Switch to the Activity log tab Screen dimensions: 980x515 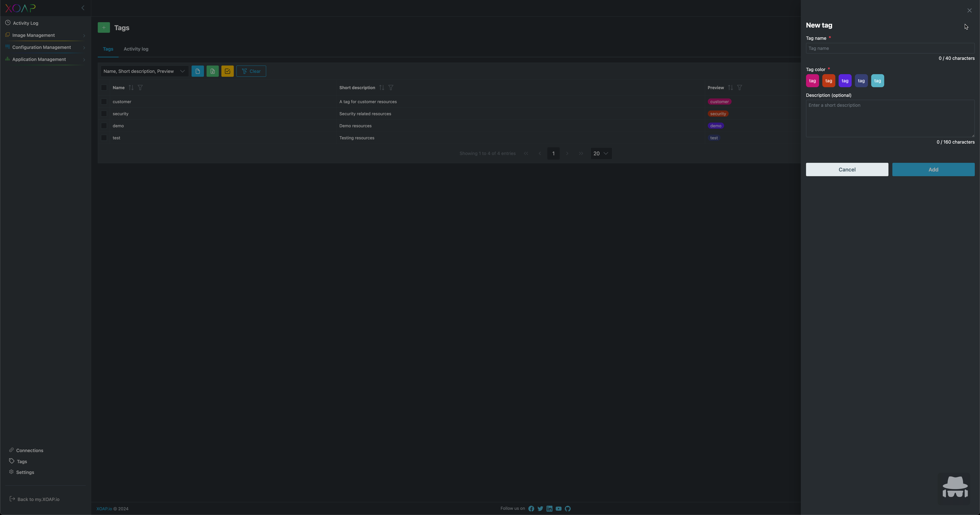click(x=136, y=49)
